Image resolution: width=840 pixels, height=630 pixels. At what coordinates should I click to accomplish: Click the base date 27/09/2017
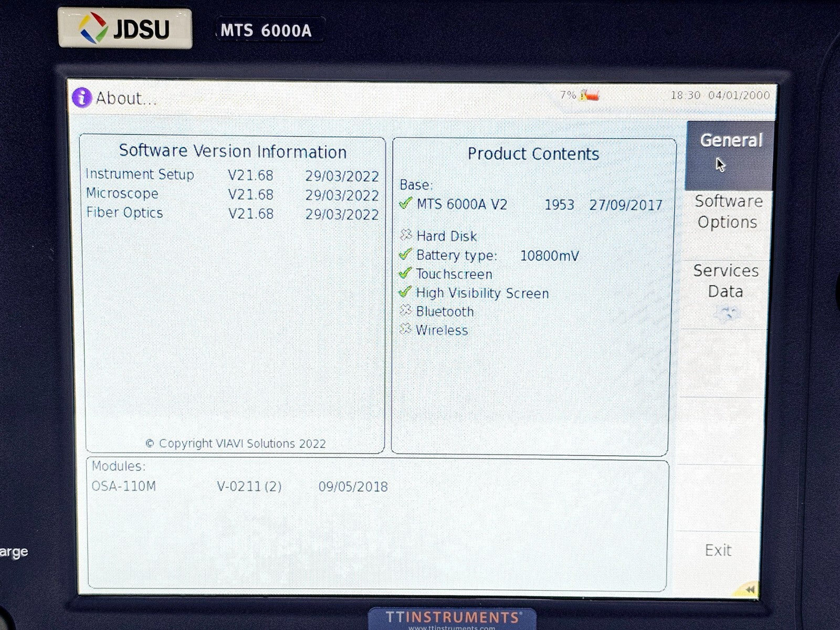click(626, 205)
